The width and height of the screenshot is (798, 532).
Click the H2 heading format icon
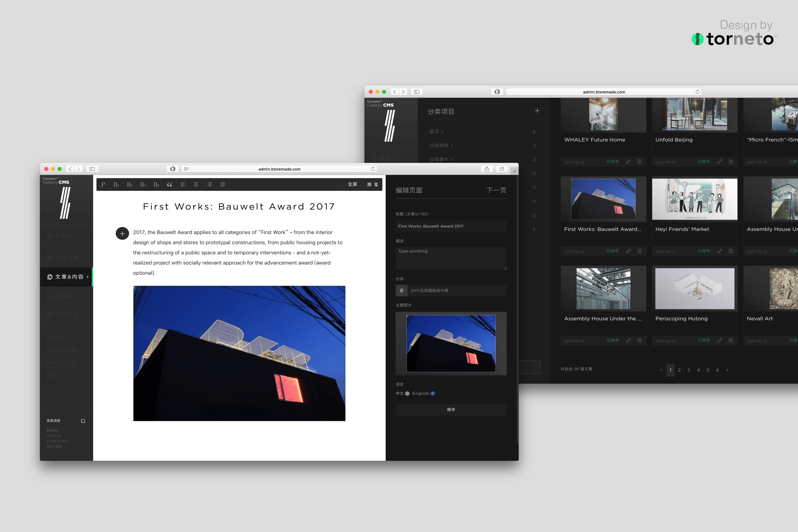[x=130, y=185]
